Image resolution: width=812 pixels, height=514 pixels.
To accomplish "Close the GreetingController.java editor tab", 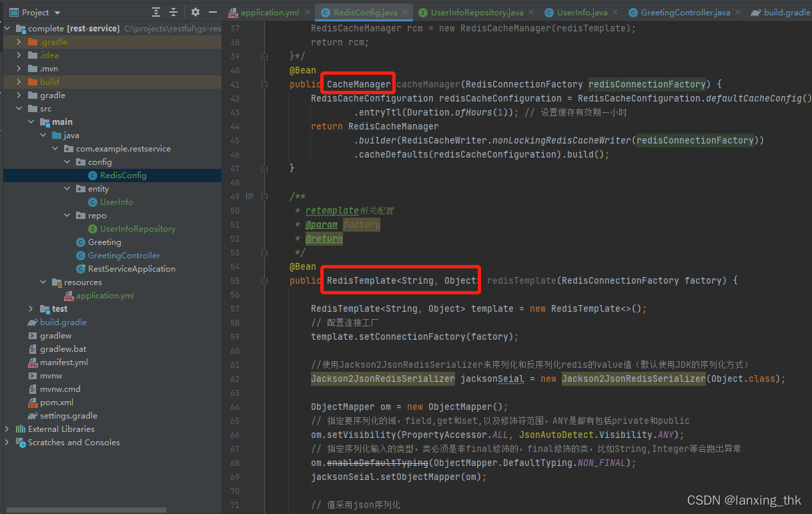I will pos(738,13).
